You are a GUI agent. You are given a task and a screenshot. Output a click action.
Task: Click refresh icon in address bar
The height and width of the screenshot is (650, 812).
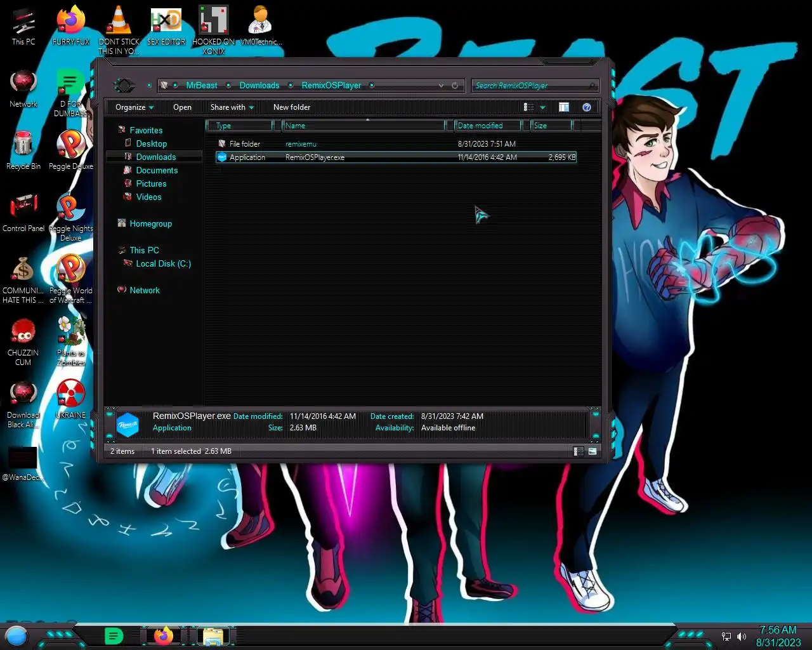click(x=455, y=85)
